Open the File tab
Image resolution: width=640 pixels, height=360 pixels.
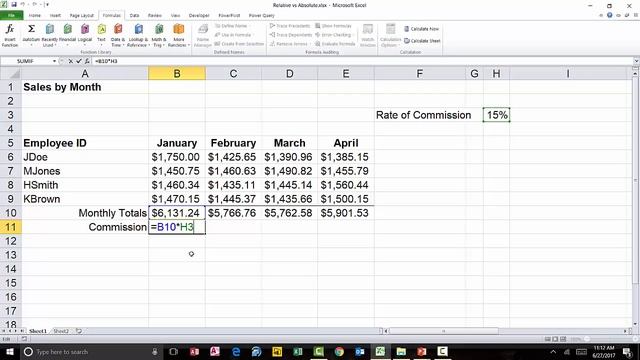pyautogui.click(x=11, y=16)
